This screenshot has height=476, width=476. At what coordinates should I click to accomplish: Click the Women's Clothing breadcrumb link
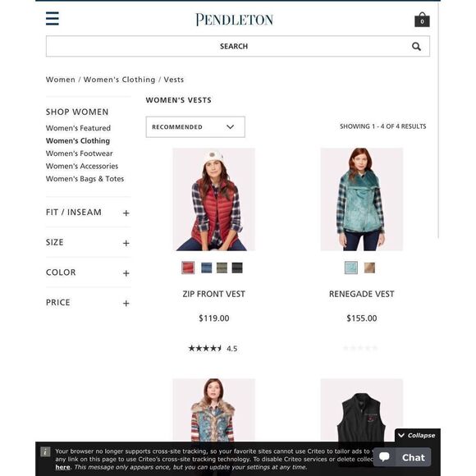point(119,80)
